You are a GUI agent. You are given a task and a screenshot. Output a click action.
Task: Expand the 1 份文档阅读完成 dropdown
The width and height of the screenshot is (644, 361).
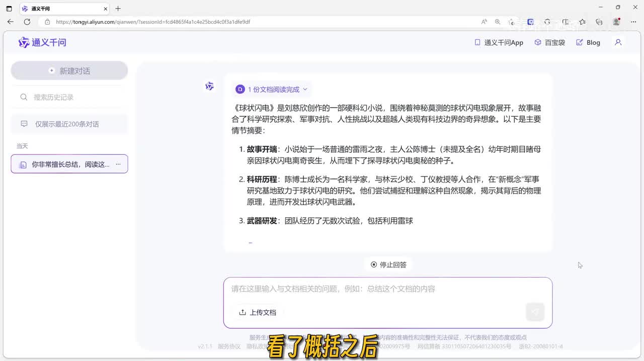pyautogui.click(x=272, y=89)
